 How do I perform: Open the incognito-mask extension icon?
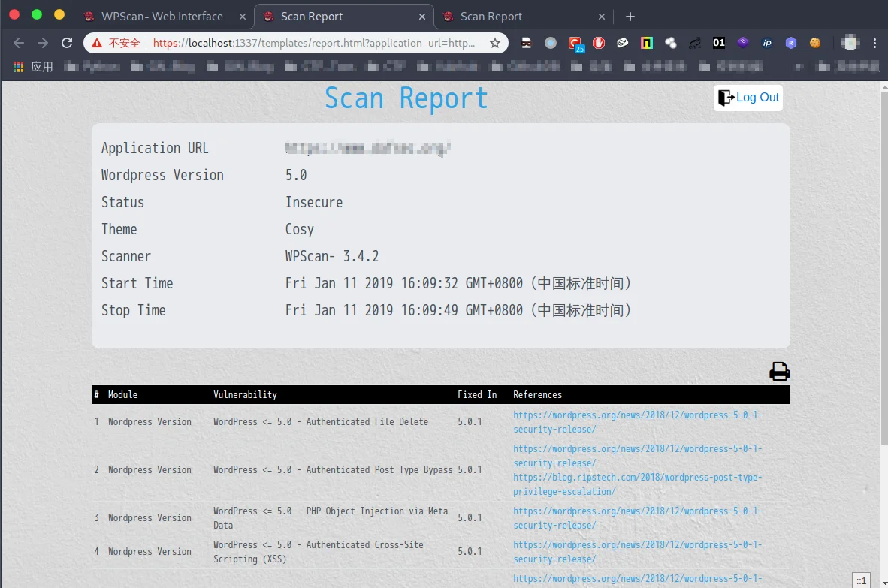tap(526, 43)
